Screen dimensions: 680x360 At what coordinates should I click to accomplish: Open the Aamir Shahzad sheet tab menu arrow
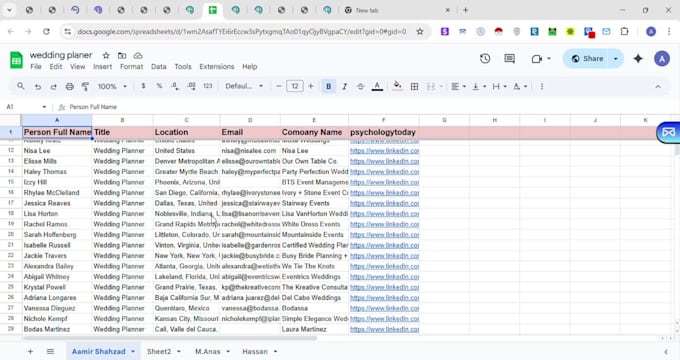133,351
